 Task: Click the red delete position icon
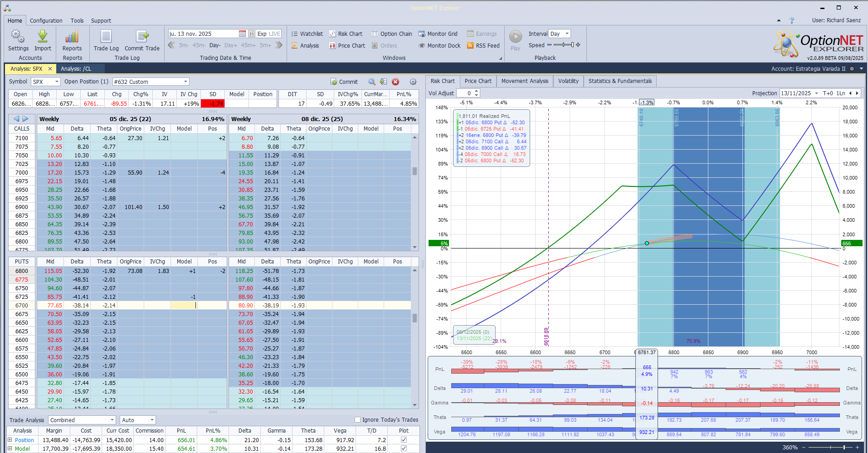(x=395, y=82)
